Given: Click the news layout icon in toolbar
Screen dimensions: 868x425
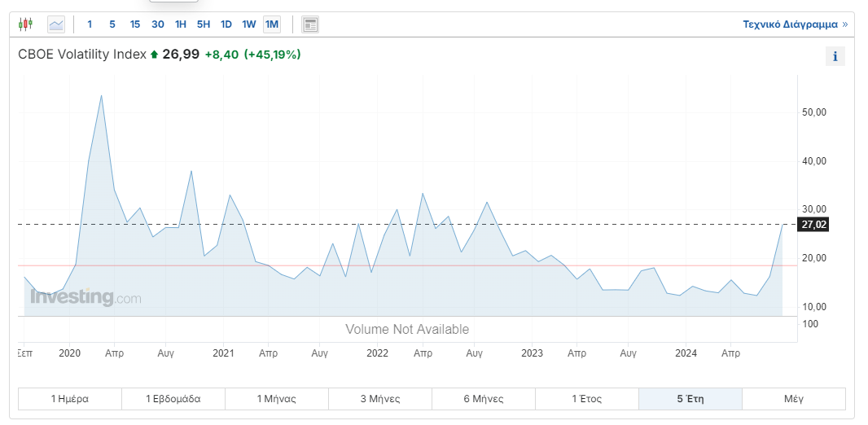Looking at the screenshot, I should coord(310,24).
